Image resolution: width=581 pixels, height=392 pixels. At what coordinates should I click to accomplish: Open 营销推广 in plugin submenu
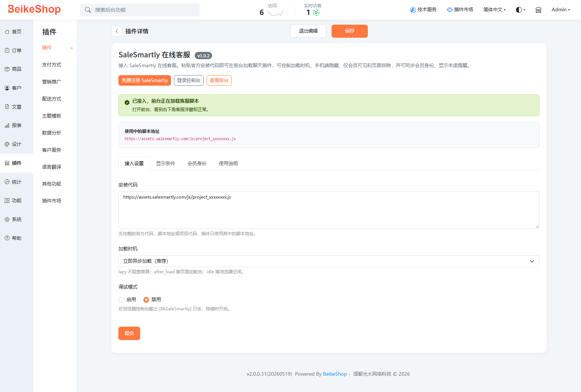[x=52, y=82]
